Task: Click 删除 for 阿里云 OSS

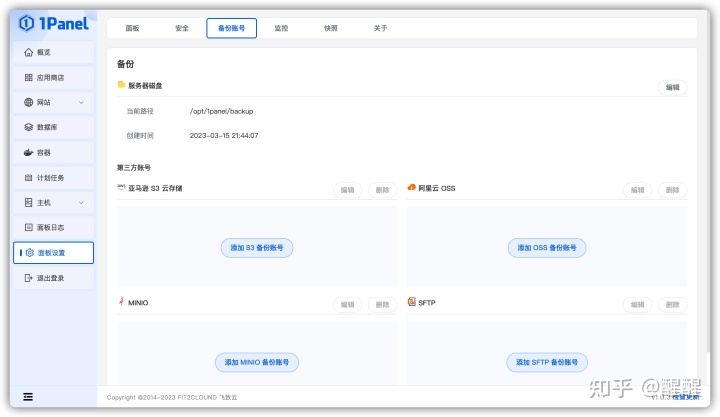Action: pos(672,190)
